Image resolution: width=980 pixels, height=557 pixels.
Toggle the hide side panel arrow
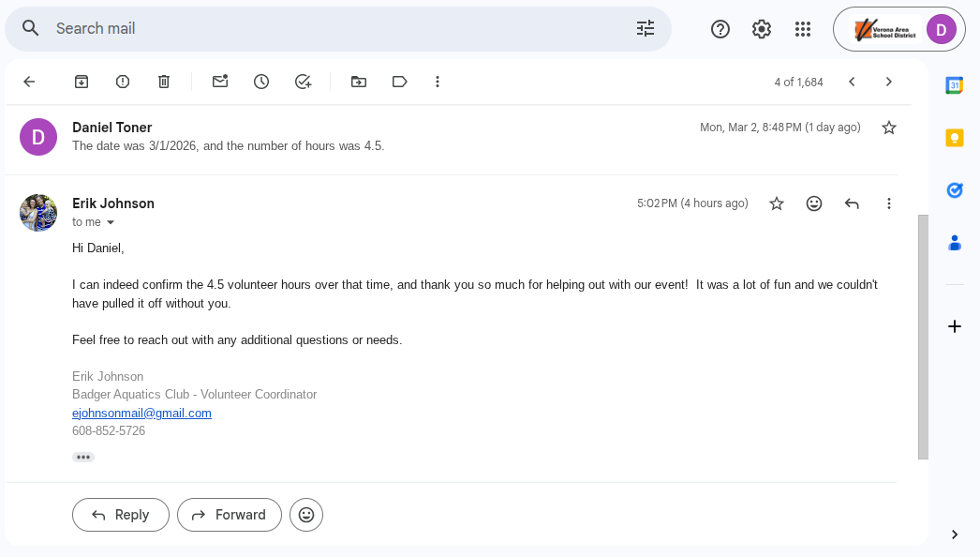pos(955,534)
